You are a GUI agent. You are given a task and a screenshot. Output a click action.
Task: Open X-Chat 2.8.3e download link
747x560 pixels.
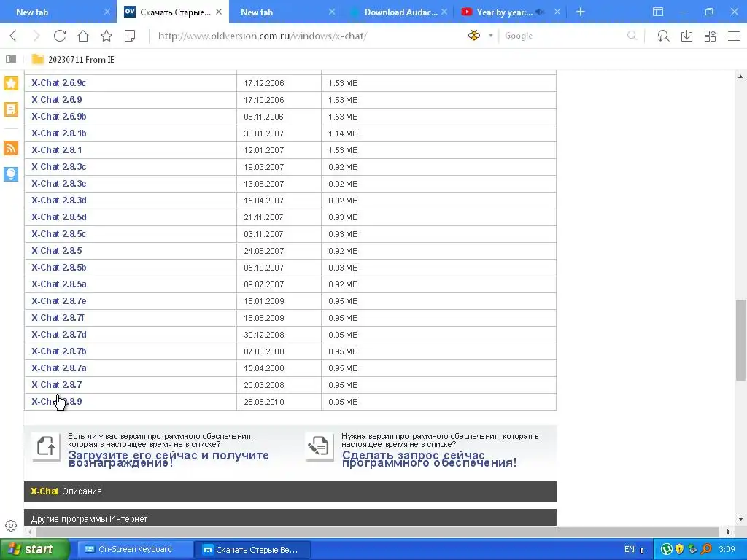(x=58, y=183)
